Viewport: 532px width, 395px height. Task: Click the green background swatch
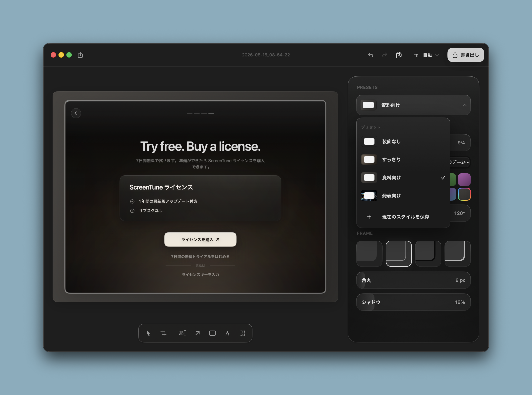453,179
